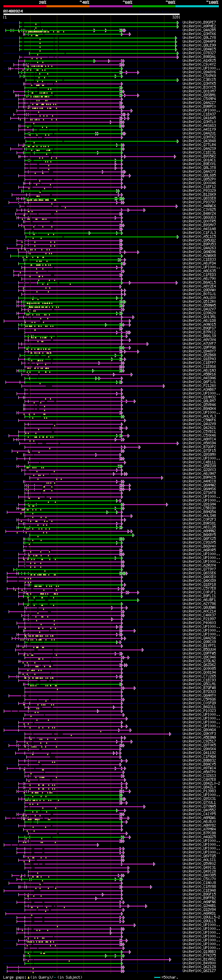This screenshot has width=222, height=980.
Task: Open the UniRef100_B7Q0P2 hit
Action: pos(199,447)
